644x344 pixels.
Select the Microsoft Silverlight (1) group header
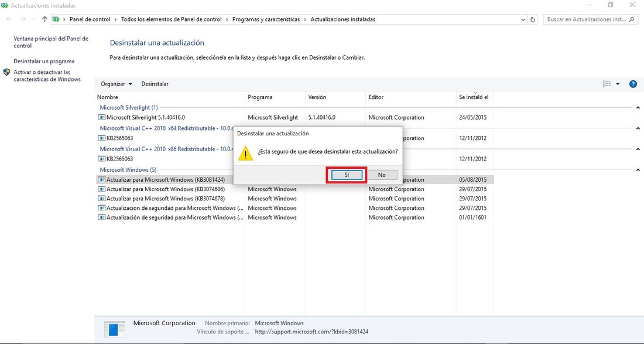coord(129,107)
